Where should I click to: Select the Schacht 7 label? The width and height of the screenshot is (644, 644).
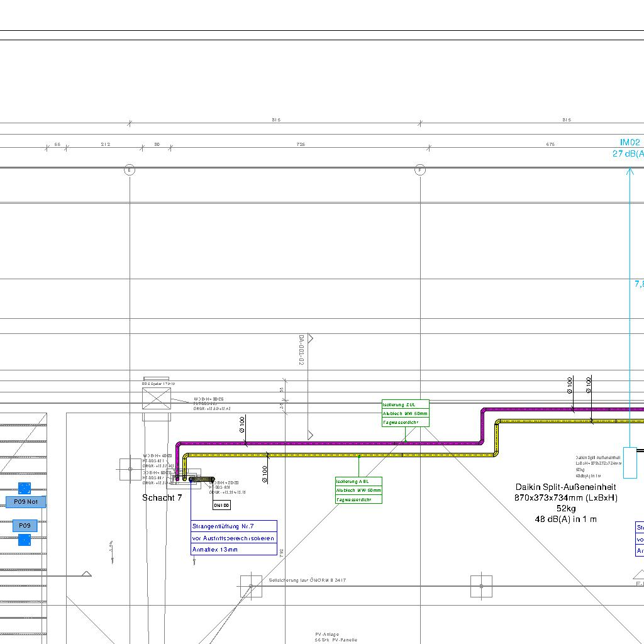point(162,497)
